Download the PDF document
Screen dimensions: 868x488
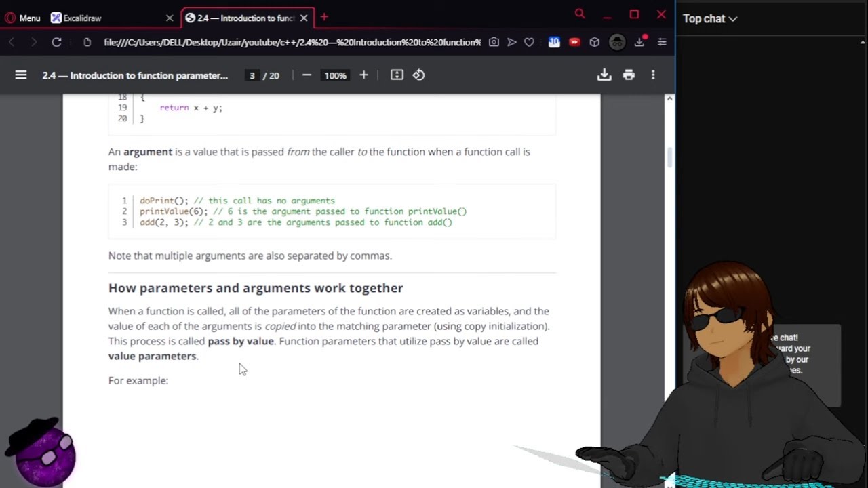click(x=604, y=75)
